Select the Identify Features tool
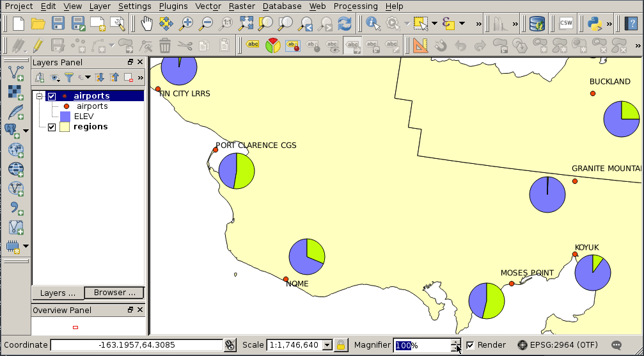Image resolution: width=644 pixels, height=356 pixels. click(x=373, y=24)
